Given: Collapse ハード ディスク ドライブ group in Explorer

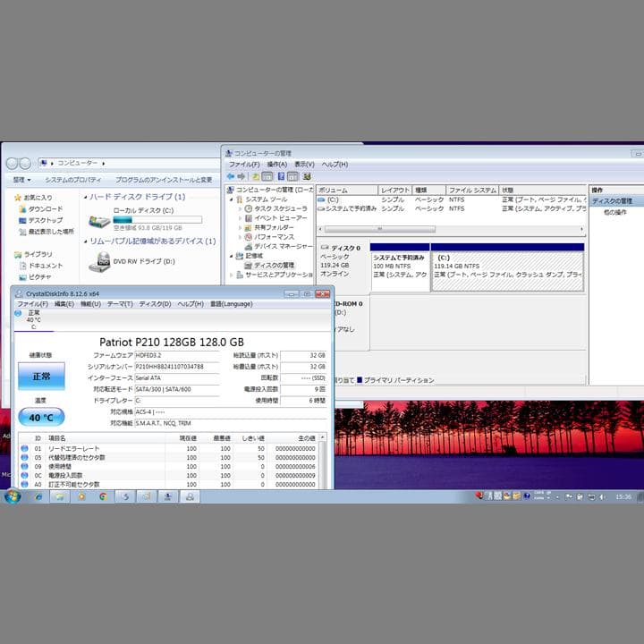Looking at the screenshot, I should point(86,197).
